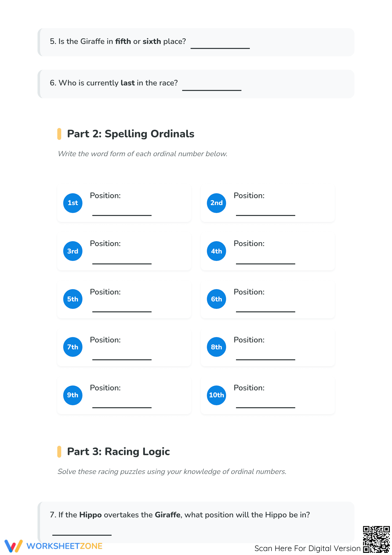The height and width of the screenshot is (555, 392).
Task: Click the orange marker beside Part 2
Action: click(59, 134)
